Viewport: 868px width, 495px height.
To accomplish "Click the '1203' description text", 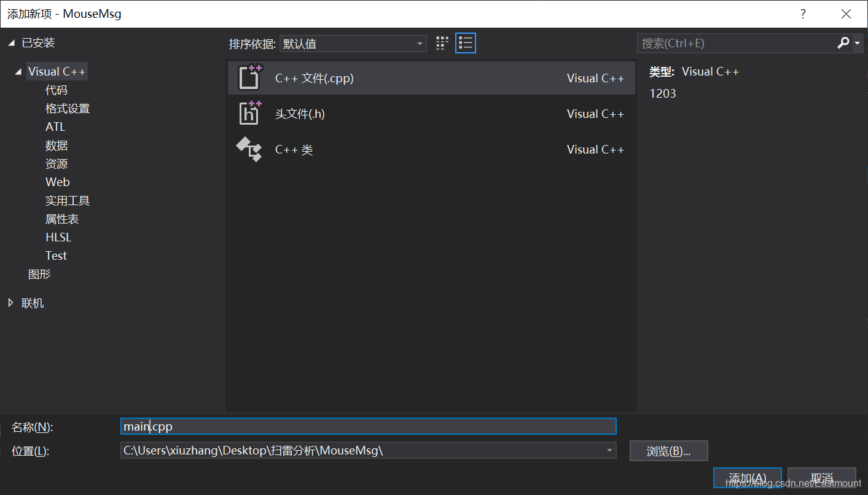I will (x=663, y=93).
